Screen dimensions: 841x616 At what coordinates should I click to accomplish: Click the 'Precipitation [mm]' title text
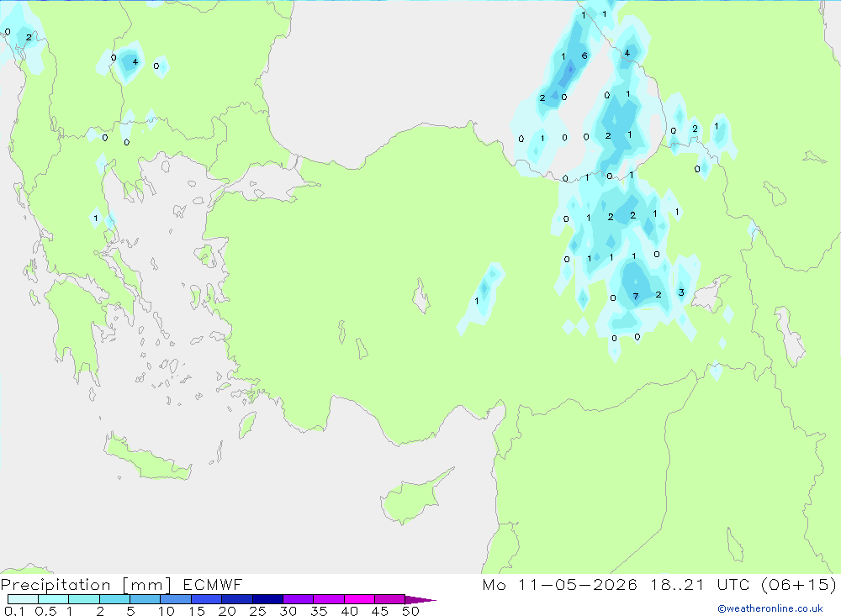click(x=86, y=585)
